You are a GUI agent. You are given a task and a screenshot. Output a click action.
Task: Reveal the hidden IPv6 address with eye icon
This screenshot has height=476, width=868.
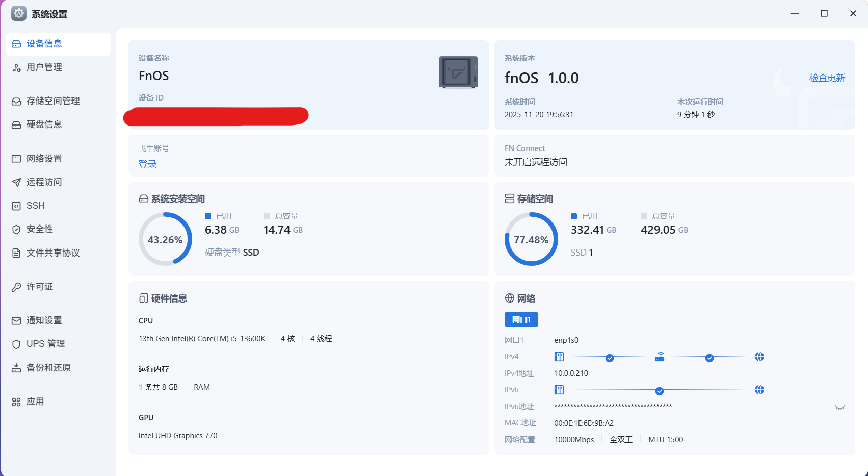[x=839, y=407]
